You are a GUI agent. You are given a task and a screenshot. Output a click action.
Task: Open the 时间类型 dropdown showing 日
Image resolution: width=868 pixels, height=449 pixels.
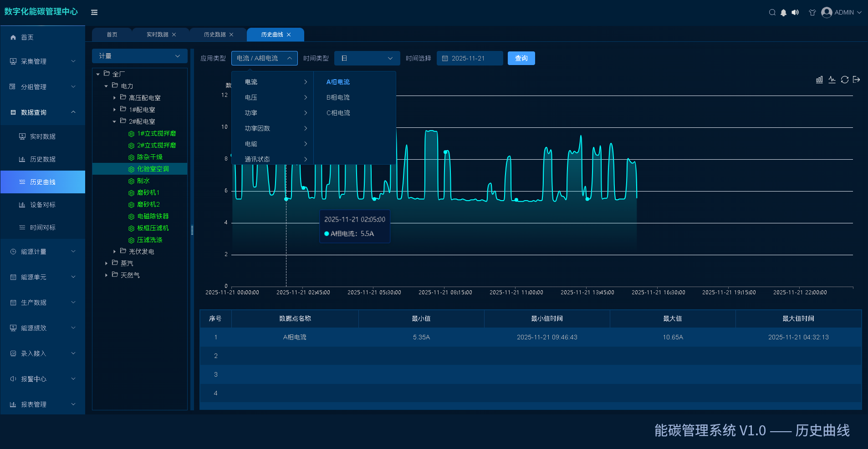(367, 58)
